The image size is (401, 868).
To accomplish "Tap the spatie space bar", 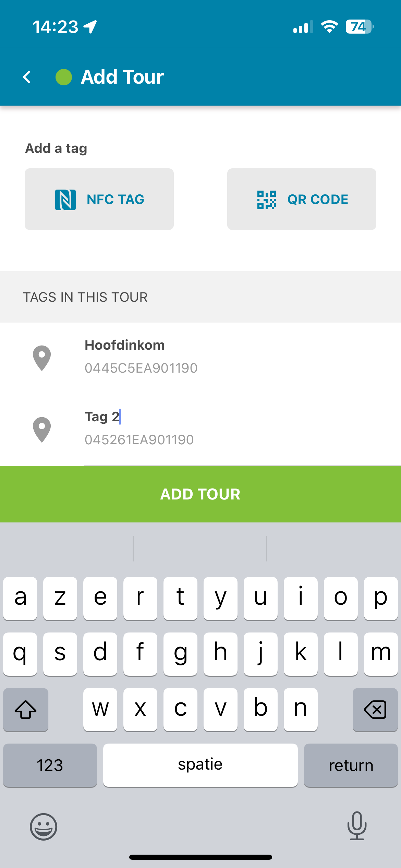I will click(200, 765).
